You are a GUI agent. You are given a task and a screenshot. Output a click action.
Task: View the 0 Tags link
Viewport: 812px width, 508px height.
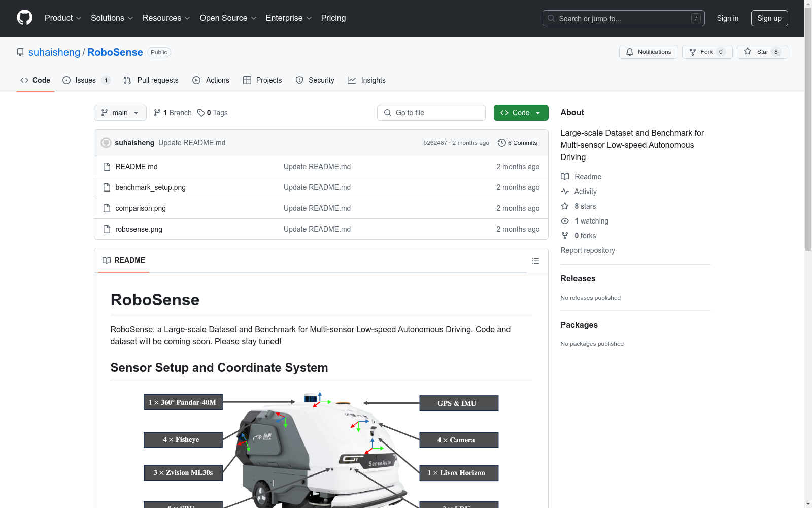[x=213, y=113]
